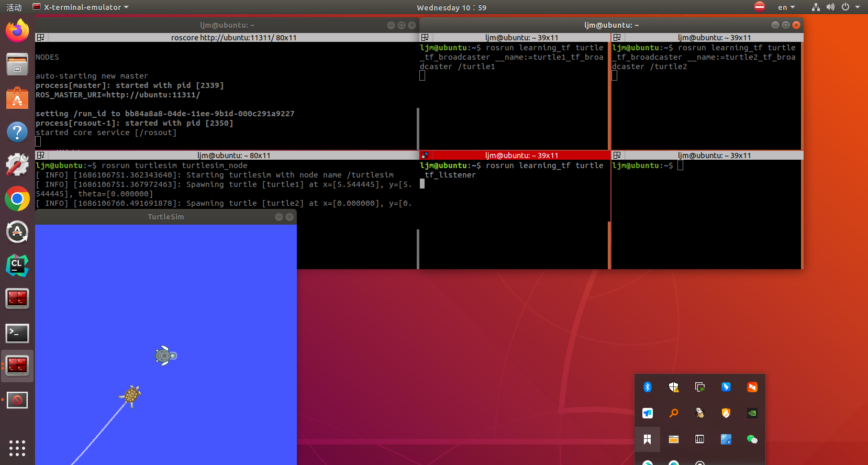The image size is (868, 465).
Task: Click 'rosrun turtlesim turtlesim_node' command line
Action: click(174, 165)
